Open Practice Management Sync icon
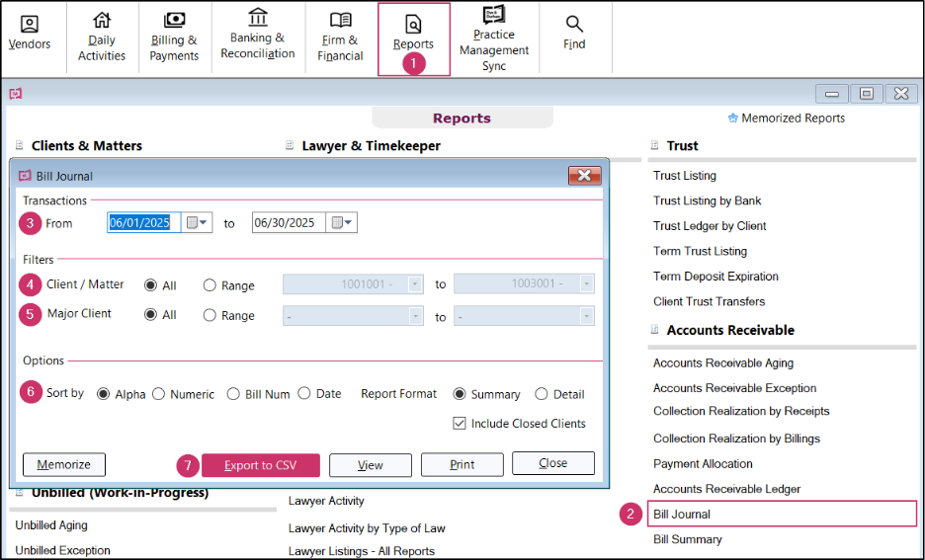 494,15
